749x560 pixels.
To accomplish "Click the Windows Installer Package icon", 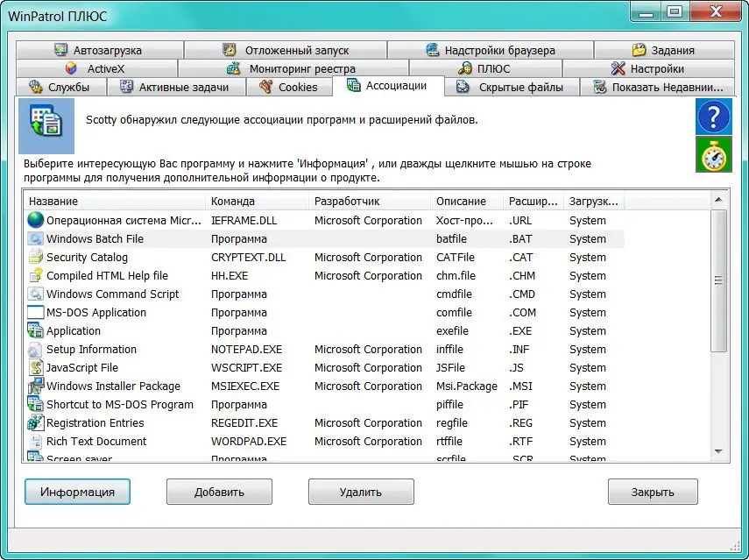I will pos(35,386).
